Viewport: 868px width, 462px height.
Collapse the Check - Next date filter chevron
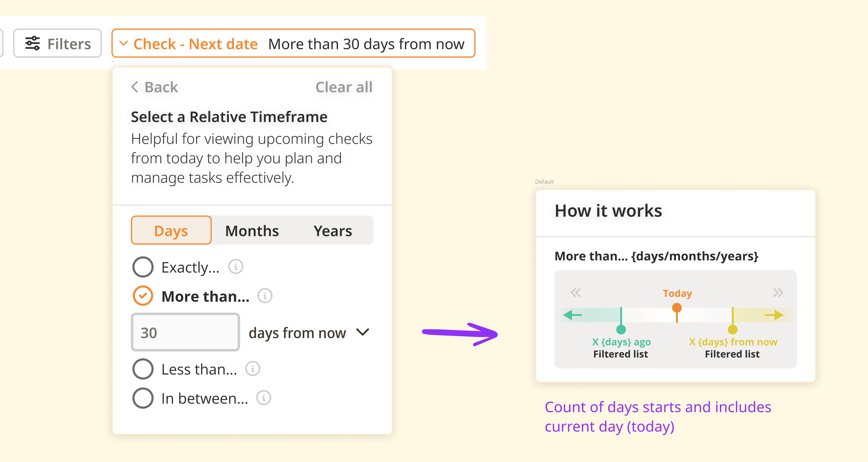coord(124,43)
